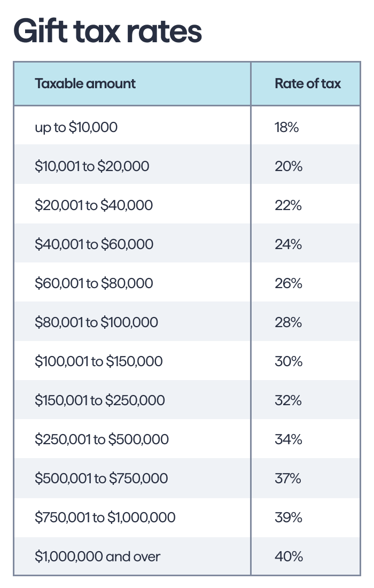Click the 20% rate value
The image size is (374, 588).
pyautogui.click(x=288, y=166)
